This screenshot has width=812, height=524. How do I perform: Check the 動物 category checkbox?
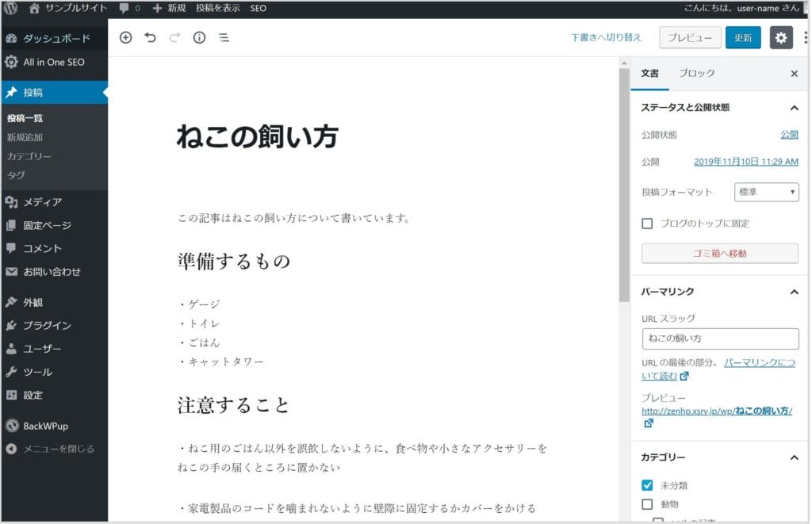(x=647, y=504)
